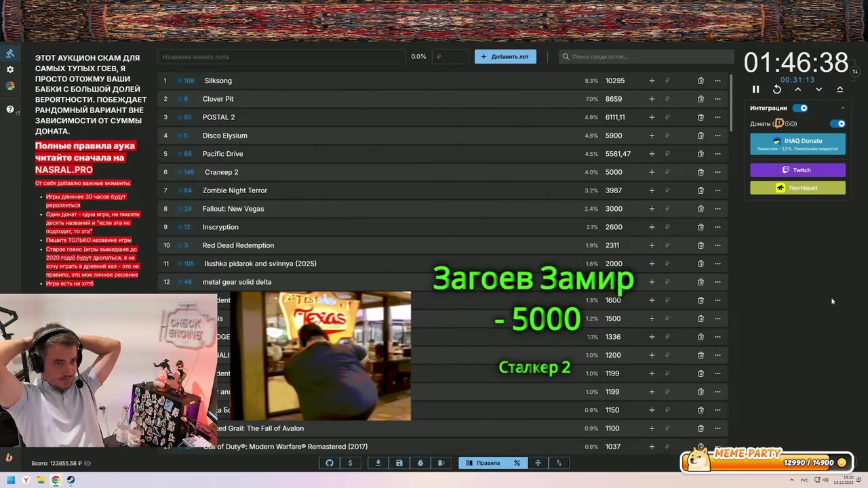Delete the Pacific Drive lot
This screenshot has width=868, height=488.
pos(701,154)
